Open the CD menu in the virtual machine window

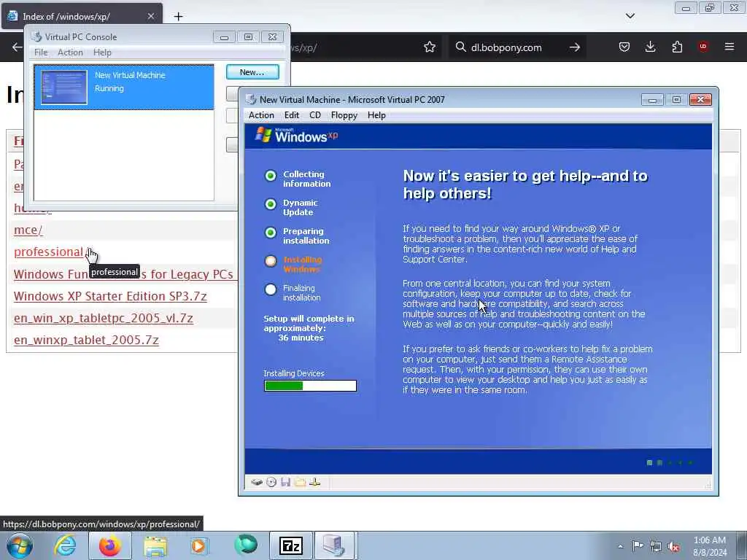click(315, 115)
